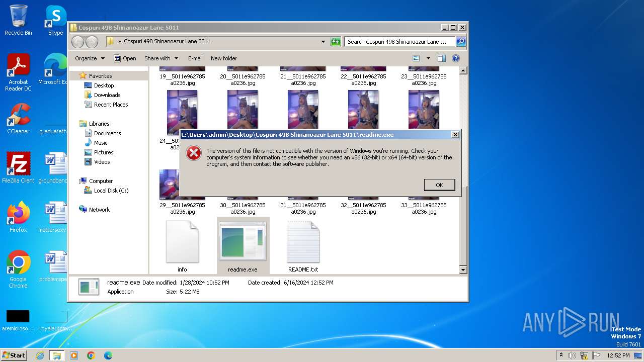Select file 33__5011e962785a0236.jpg label

424,209
